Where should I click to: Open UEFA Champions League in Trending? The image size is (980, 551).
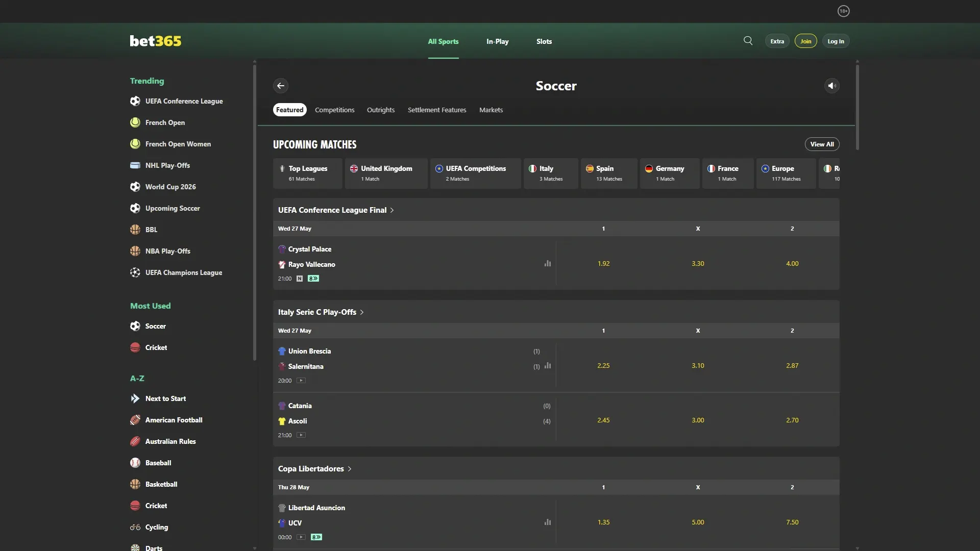(176, 272)
